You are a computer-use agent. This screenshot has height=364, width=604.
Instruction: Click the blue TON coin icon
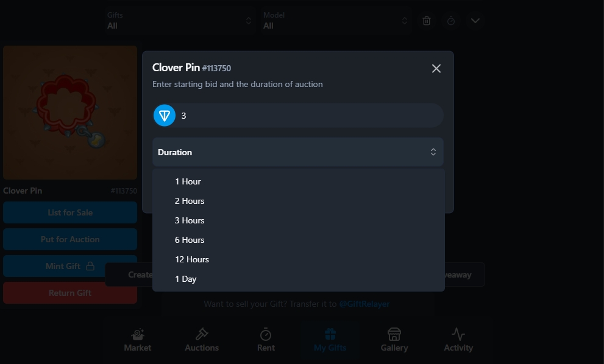[x=165, y=116]
